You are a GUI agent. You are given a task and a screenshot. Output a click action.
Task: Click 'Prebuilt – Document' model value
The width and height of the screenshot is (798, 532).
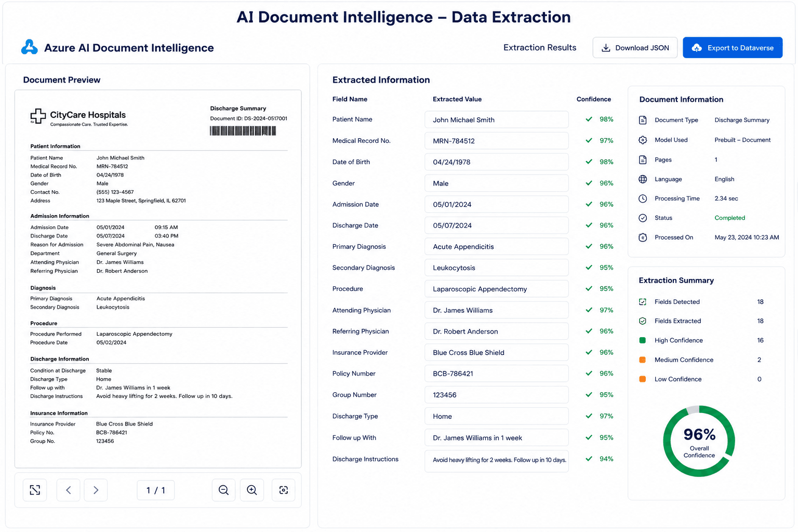(x=742, y=140)
